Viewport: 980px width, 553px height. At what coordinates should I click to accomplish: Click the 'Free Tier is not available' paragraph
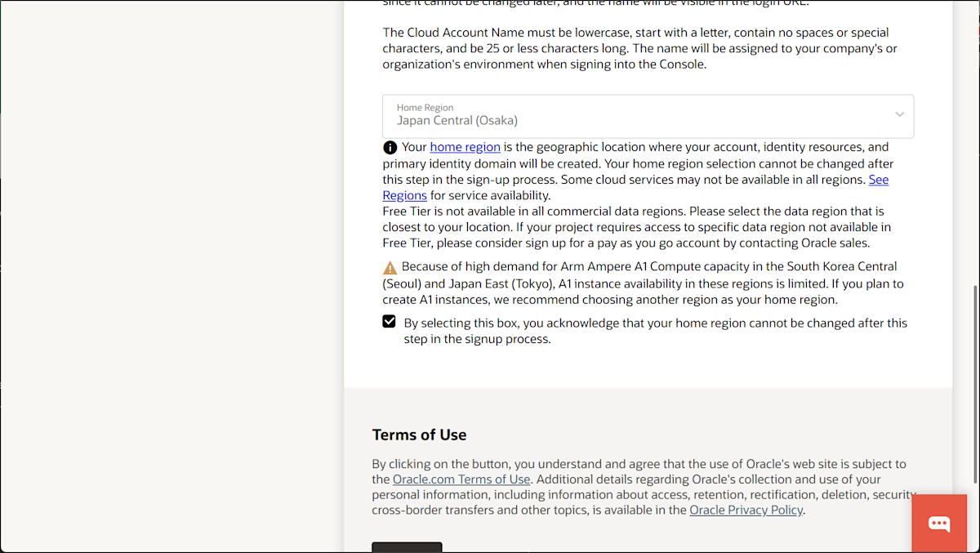pos(637,227)
